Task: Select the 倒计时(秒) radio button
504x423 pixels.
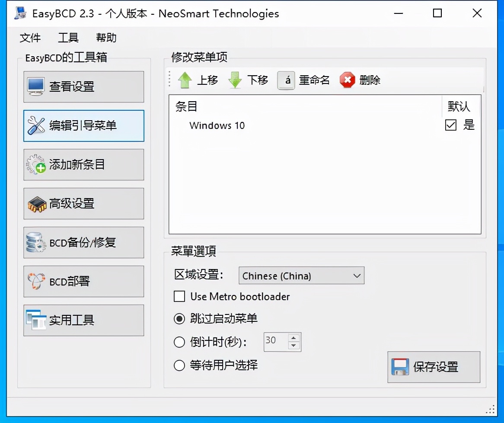Action: pos(179,342)
